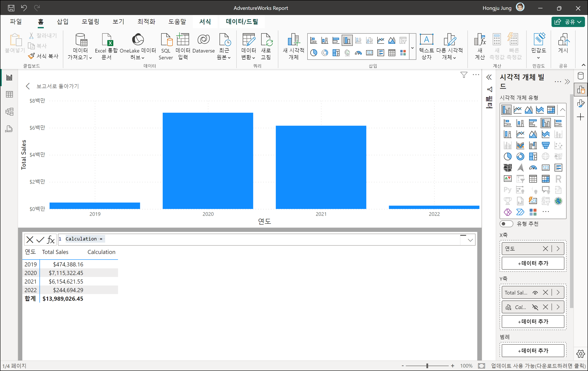The height and width of the screenshot is (371, 588).
Task: Open the DAX query view icon
Action: pos(9,129)
